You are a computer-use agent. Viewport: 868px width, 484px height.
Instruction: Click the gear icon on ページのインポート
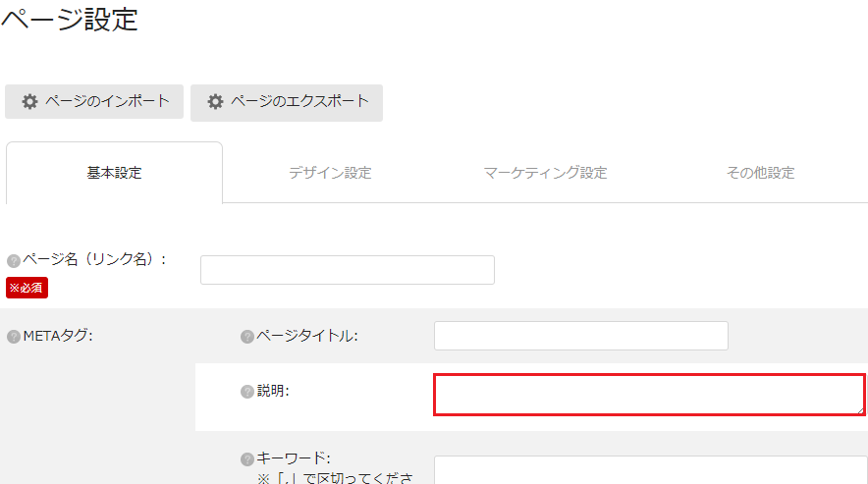point(29,101)
